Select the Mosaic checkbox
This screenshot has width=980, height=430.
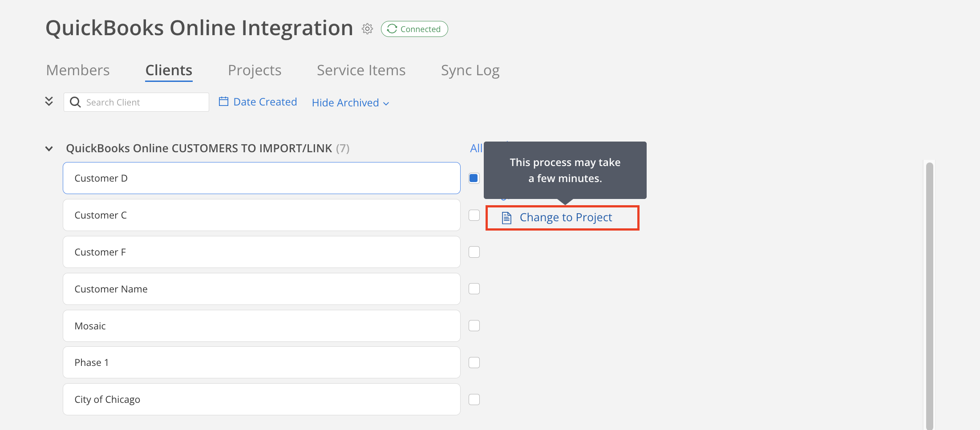coord(474,326)
